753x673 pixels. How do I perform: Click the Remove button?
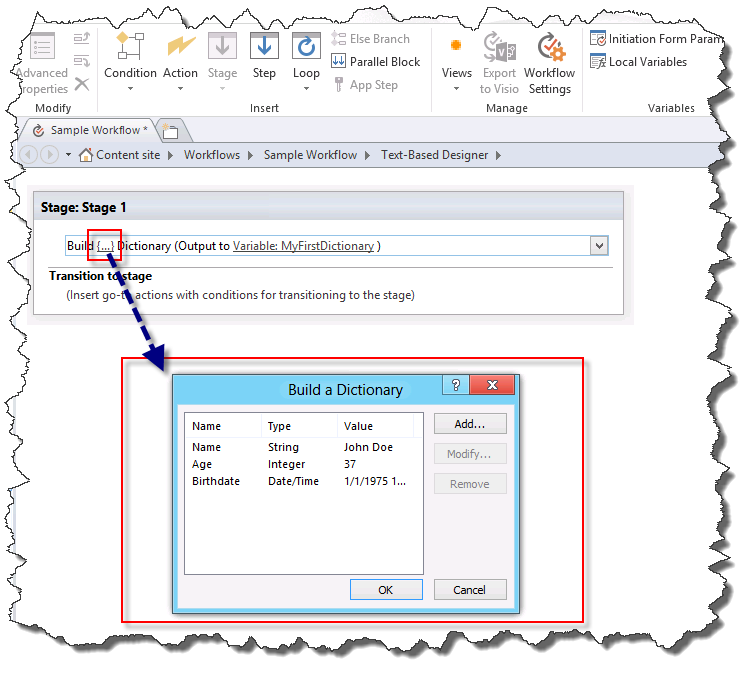click(470, 484)
